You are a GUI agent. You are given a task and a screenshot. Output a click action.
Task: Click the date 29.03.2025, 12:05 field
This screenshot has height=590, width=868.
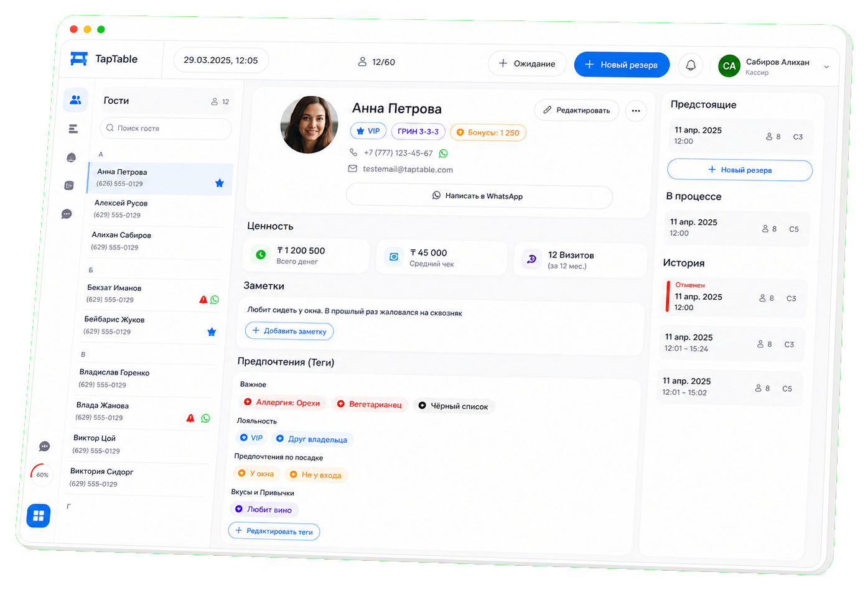[x=221, y=60]
